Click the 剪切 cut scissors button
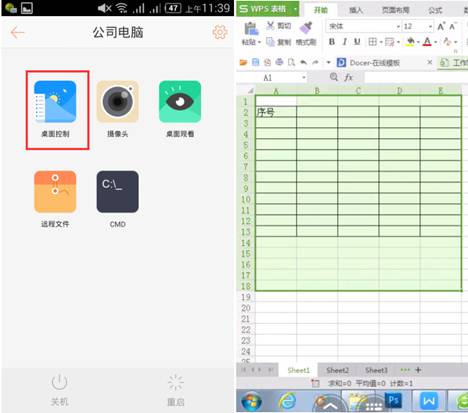This screenshot has height=413, width=468. [279, 26]
